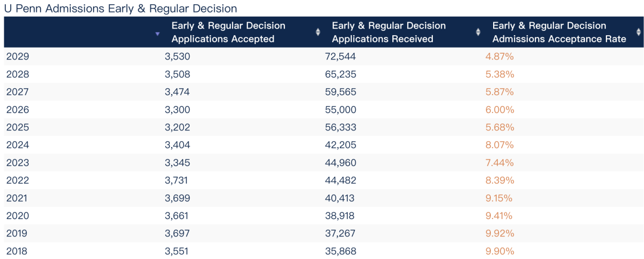Sort by Acceptance Rate using its sort icon
The width and height of the screenshot is (644, 259).
click(x=639, y=32)
